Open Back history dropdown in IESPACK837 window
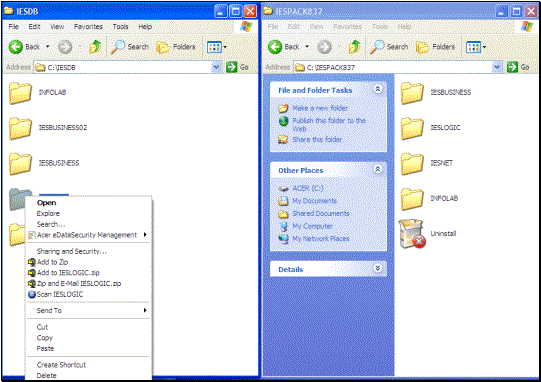The height and width of the screenshot is (382, 541). coord(307,47)
